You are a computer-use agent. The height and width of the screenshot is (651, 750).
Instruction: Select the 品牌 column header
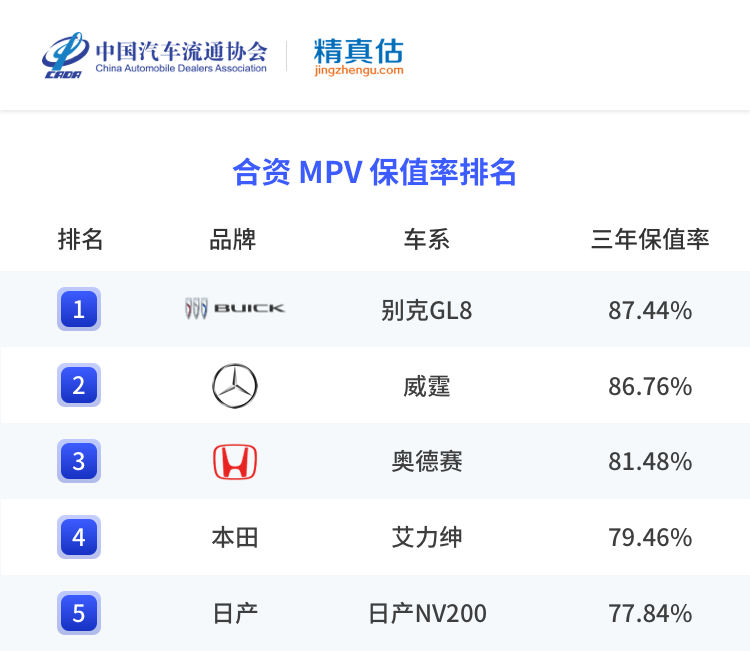point(233,240)
